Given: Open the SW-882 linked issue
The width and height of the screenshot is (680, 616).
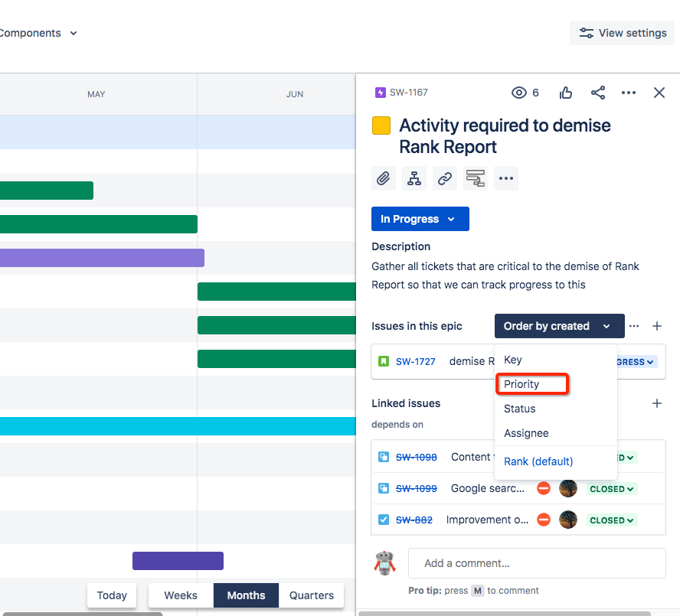Looking at the screenshot, I should 414,520.
